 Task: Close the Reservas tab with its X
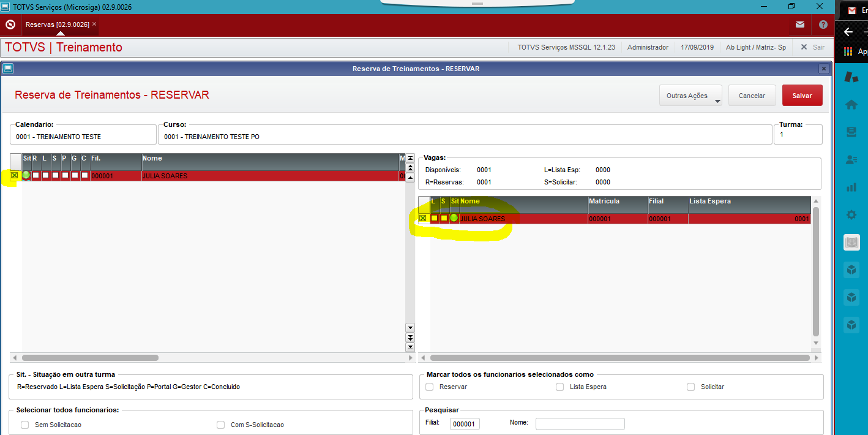94,25
